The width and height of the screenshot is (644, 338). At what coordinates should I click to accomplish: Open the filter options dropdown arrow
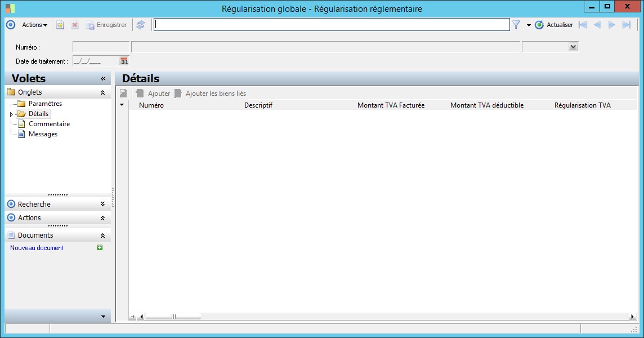[529, 25]
